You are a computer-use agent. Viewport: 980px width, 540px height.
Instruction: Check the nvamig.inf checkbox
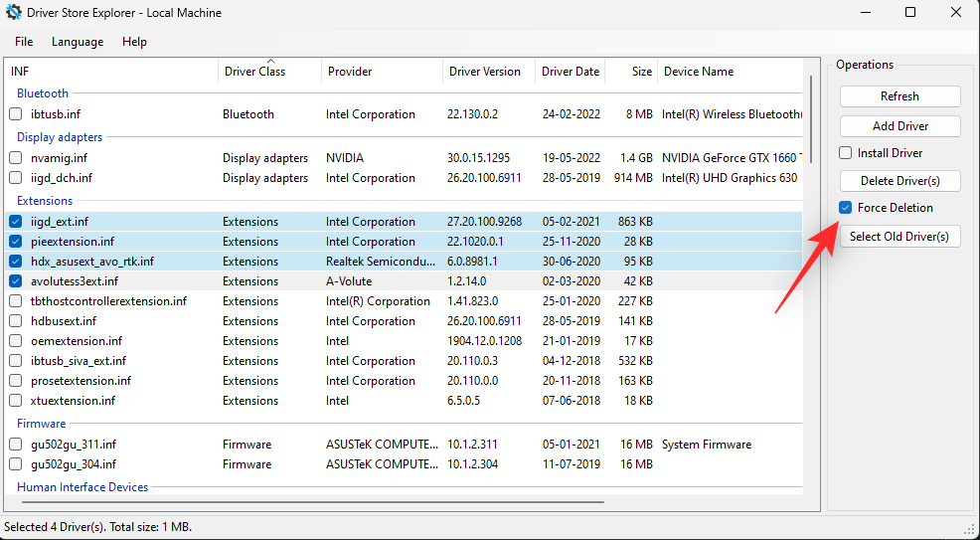[16, 158]
